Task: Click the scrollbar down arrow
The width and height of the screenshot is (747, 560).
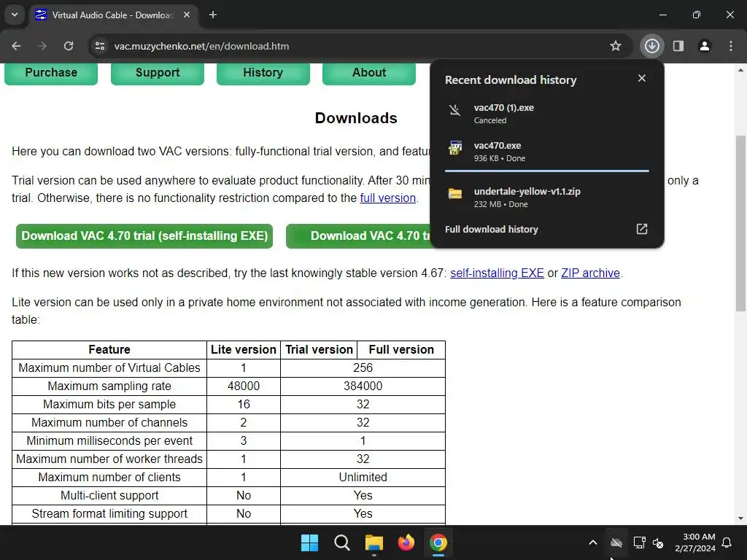Action: click(740, 518)
